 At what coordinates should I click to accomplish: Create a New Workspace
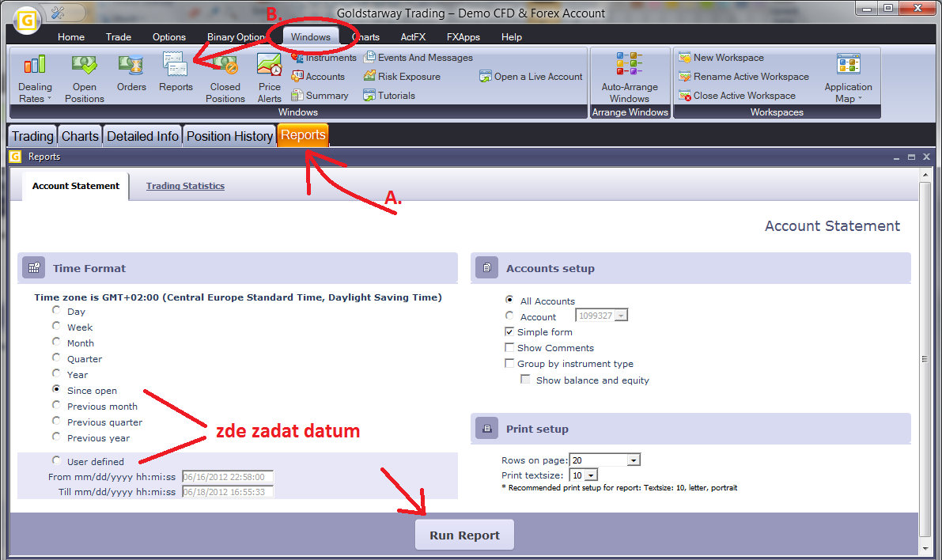pos(721,58)
